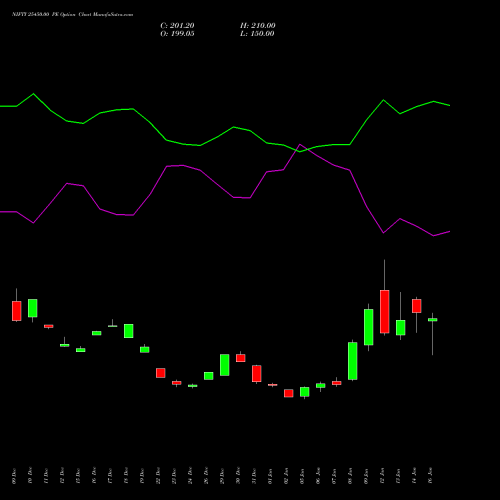This screenshot has width=500, height=500.
Task: Click the magenta indicator line's peak near 02 Jan
Action: (x=300, y=145)
